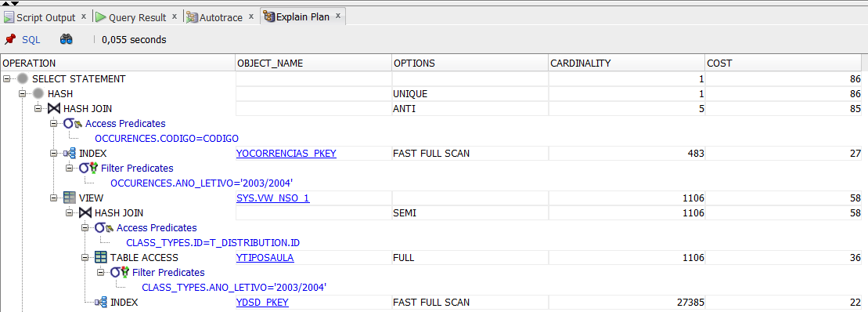Switch to the Script Output tab

(46, 17)
